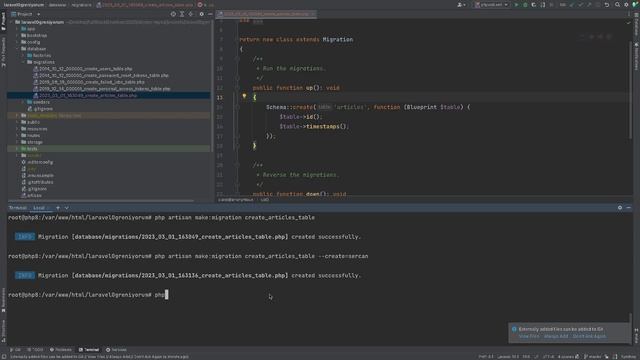Select the .gitignore file under database

click(40, 109)
